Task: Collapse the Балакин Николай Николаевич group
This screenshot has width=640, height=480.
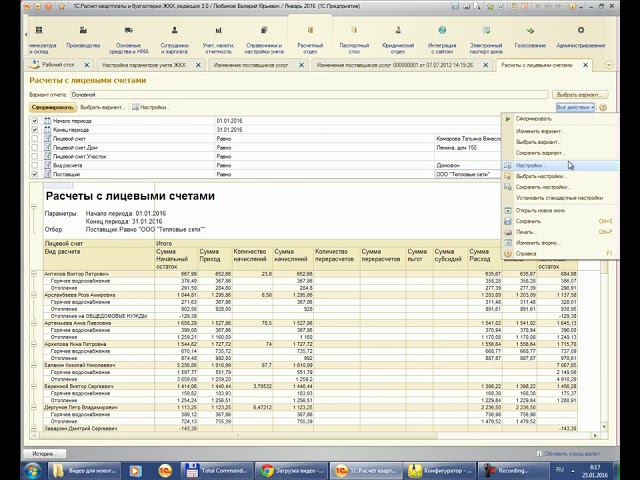Action: pos(34,365)
